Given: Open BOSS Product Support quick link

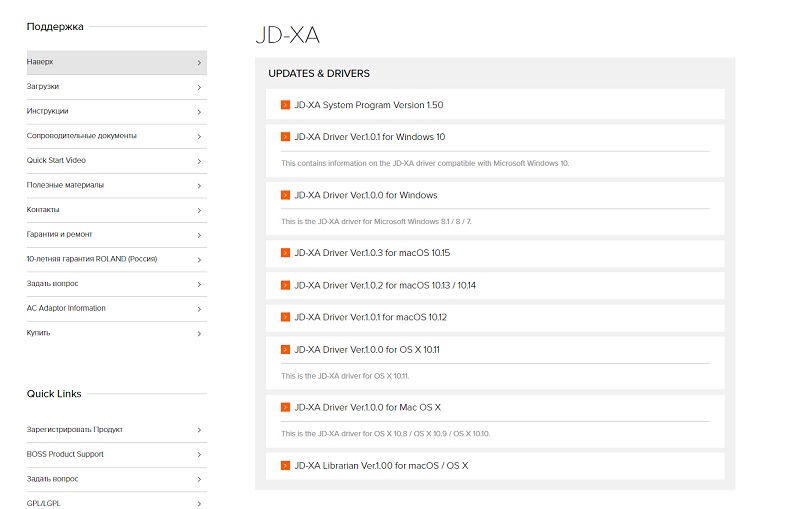Looking at the screenshot, I should (x=117, y=454).
